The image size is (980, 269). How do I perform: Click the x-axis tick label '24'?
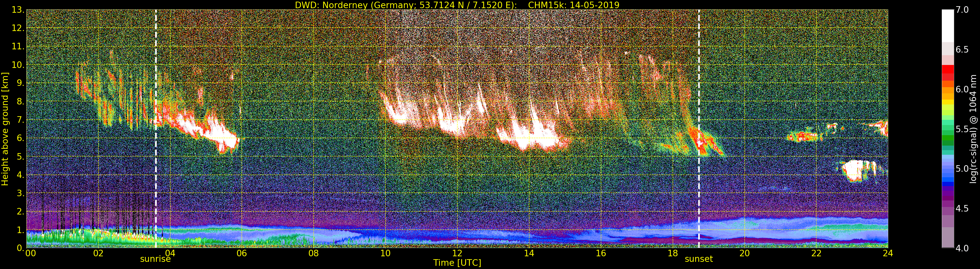coord(888,253)
